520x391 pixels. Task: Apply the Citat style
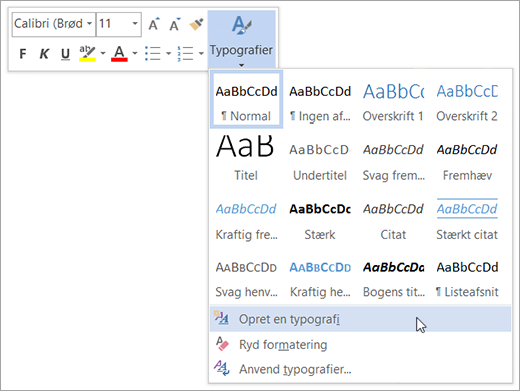(393, 221)
